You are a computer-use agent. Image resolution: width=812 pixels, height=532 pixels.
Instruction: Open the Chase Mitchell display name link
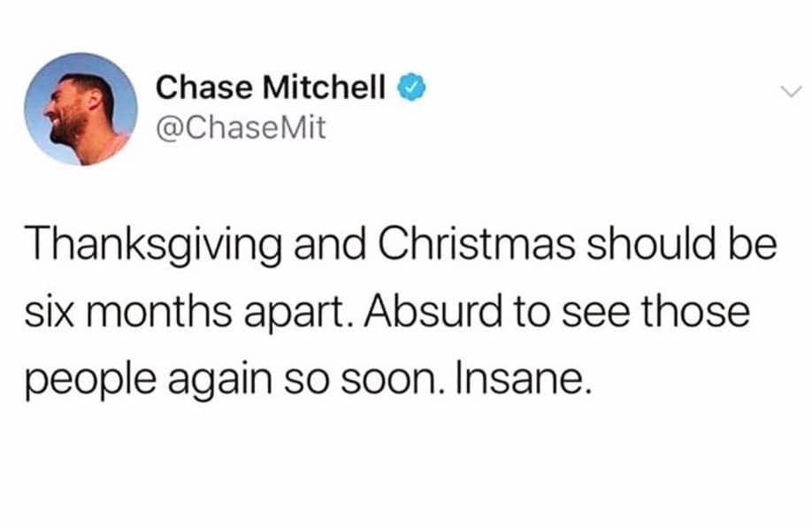point(271,87)
